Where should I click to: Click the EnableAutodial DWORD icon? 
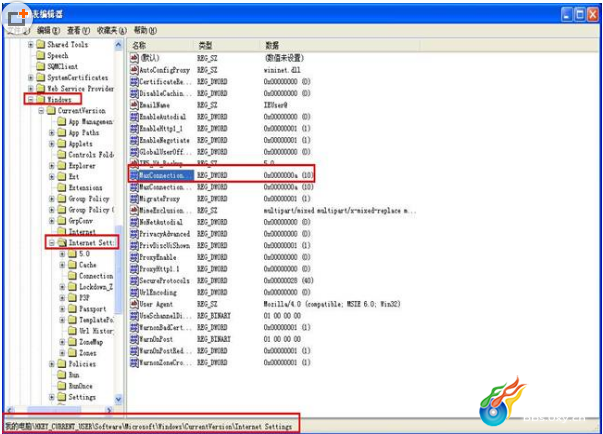[134, 116]
